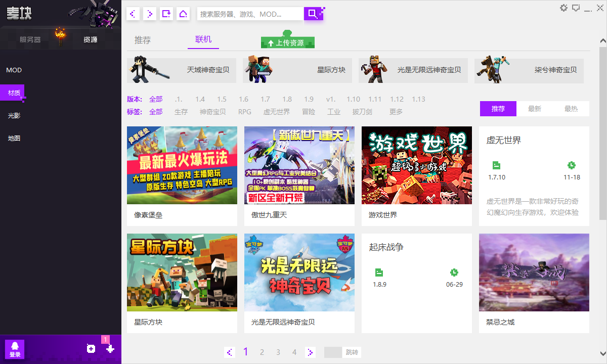Open the 像素堡垒 thumbnail
The height and width of the screenshot is (364, 607).
tap(182, 165)
